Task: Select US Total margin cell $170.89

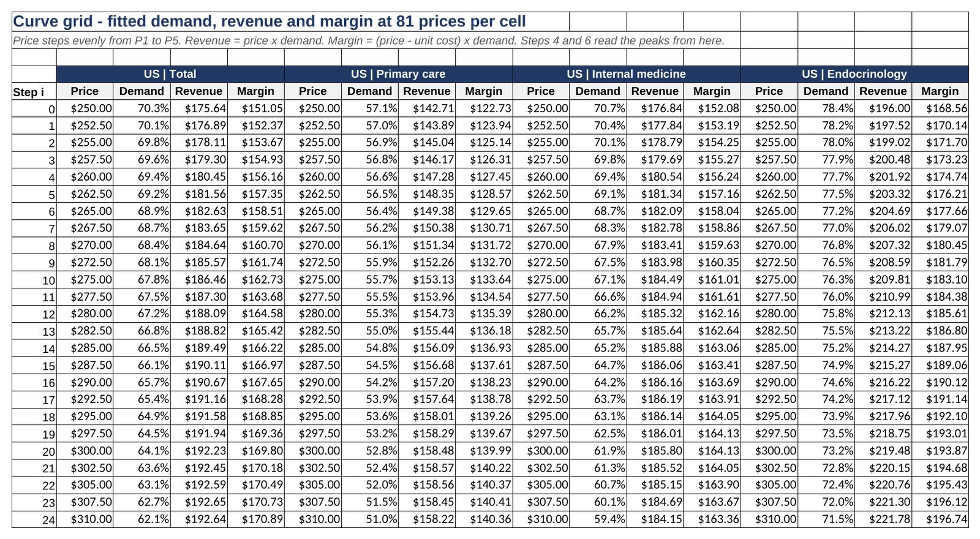Action: (256, 519)
